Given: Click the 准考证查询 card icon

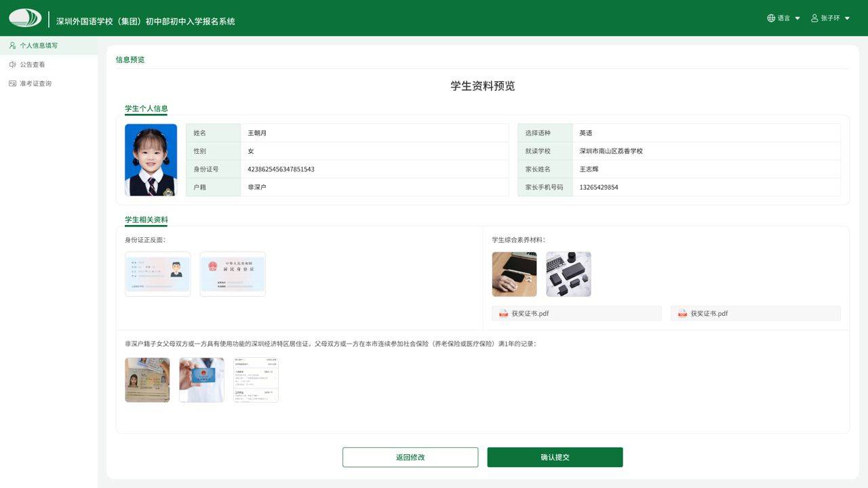Looking at the screenshot, I should [x=12, y=83].
